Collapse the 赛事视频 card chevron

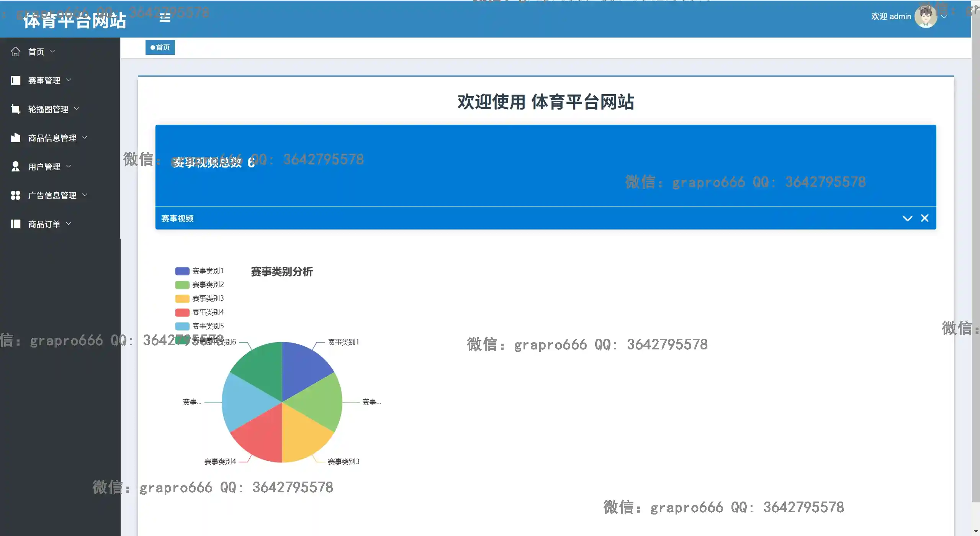tap(907, 218)
